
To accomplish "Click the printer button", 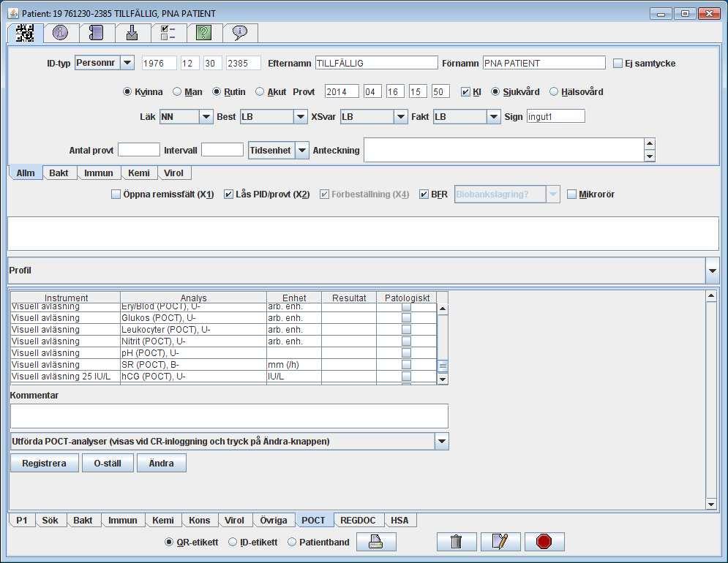I will (x=376, y=542).
